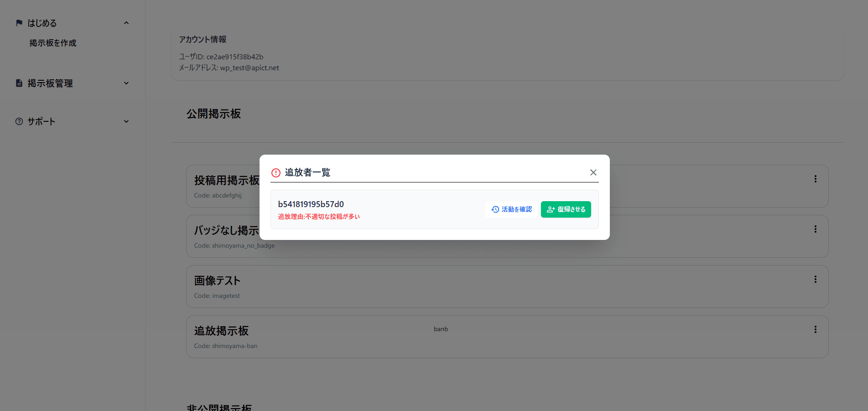This screenshot has height=411, width=868.
Task: Open three-dot menu for 追放掲示板
Action: click(x=815, y=330)
